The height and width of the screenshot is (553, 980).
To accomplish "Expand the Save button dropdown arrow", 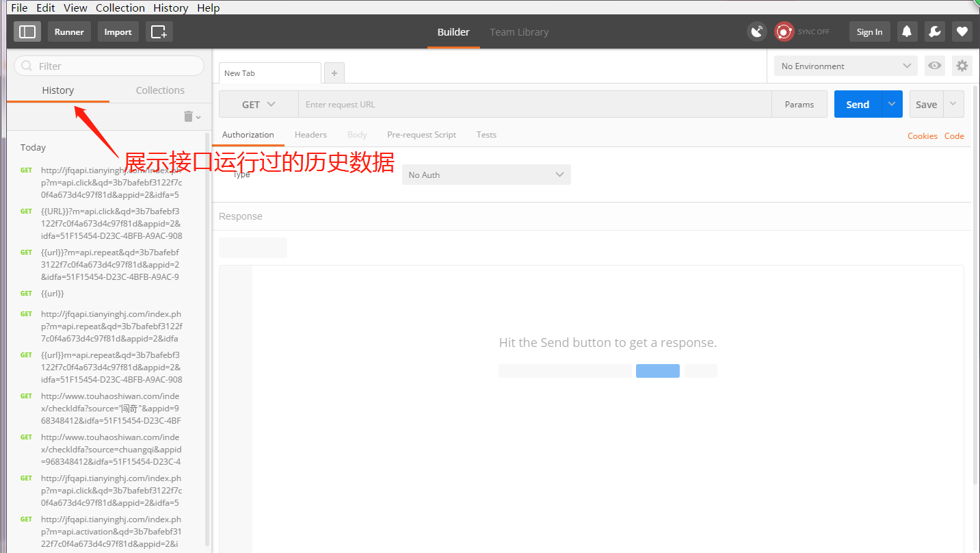I will 954,104.
